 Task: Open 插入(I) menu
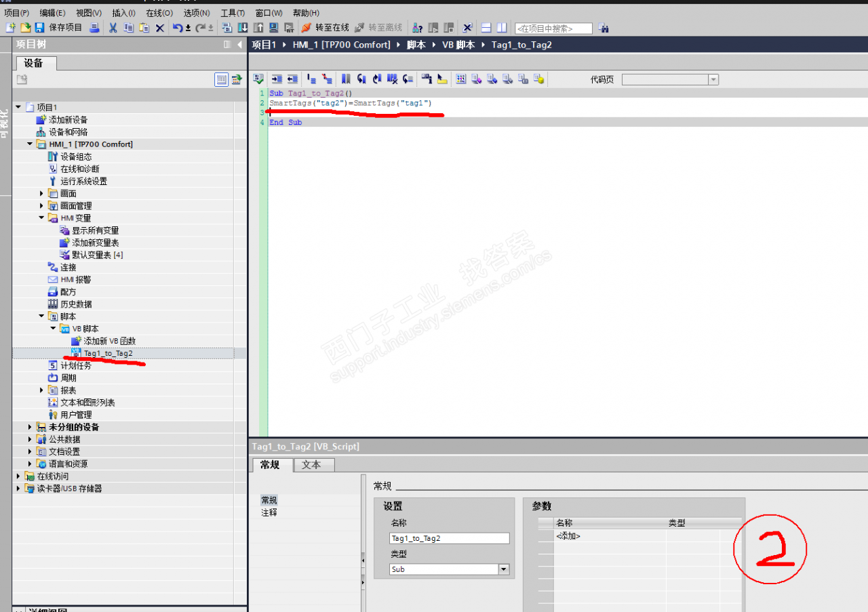pyautogui.click(x=123, y=13)
